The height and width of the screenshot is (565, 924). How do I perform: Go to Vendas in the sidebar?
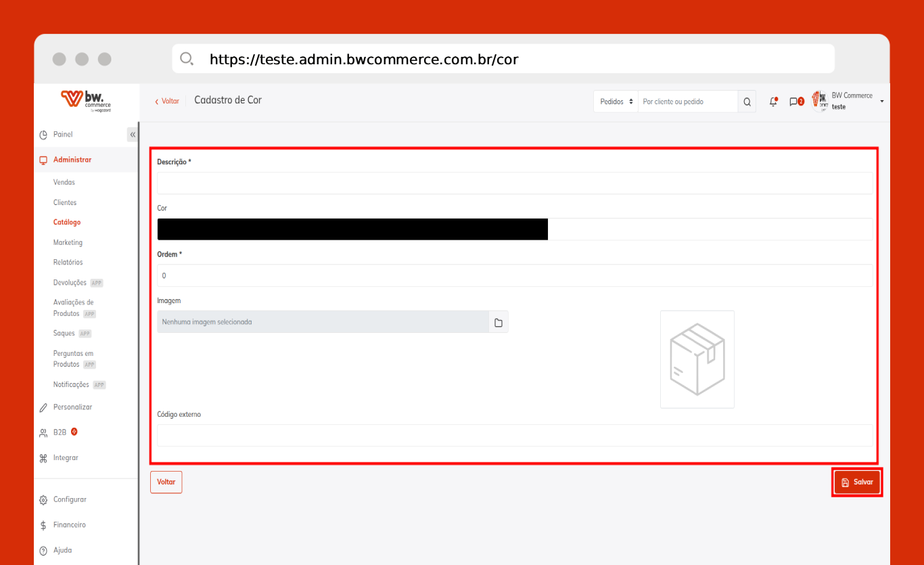point(64,182)
